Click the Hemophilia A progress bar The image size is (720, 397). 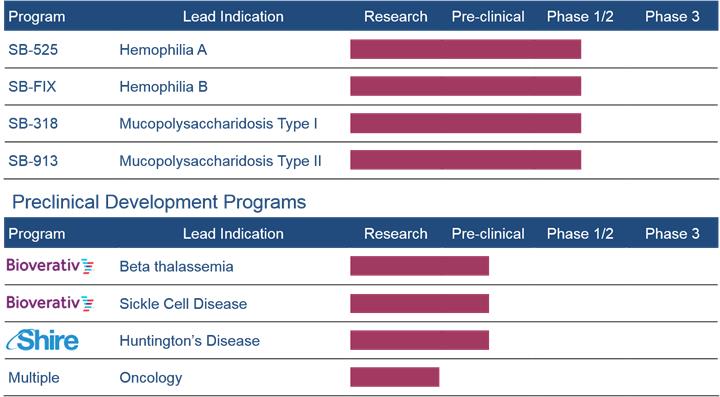466,49
